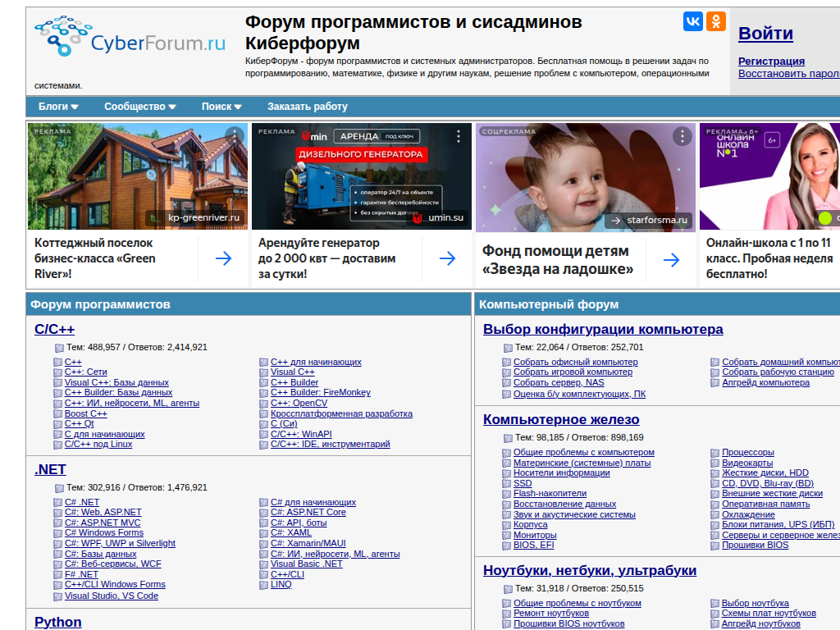Open the Регистрация link
This screenshot has width=840, height=630.
coord(771,62)
